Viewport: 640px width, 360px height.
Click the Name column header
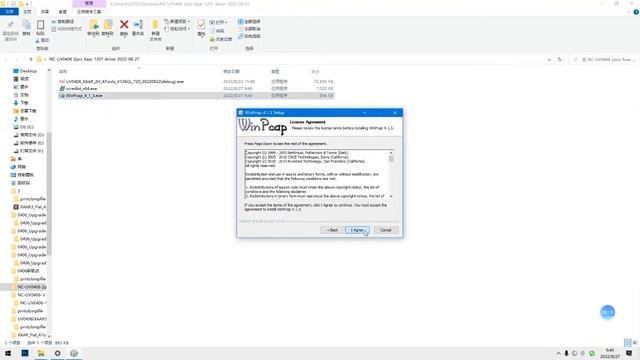pos(63,71)
